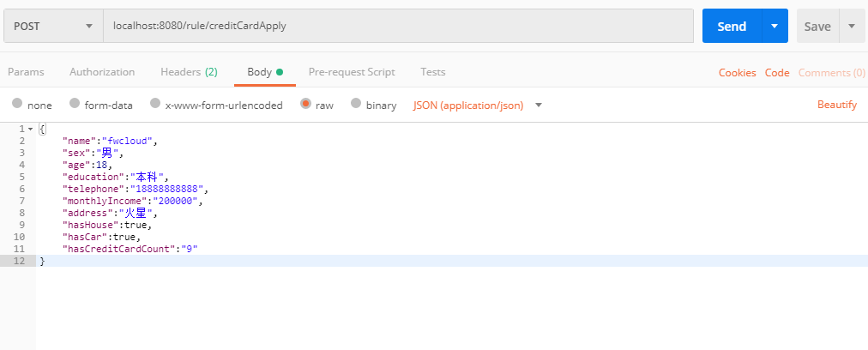Screen dimensions: 868x350
Task: Open the Pre-request Script tab
Action: [x=352, y=72]
